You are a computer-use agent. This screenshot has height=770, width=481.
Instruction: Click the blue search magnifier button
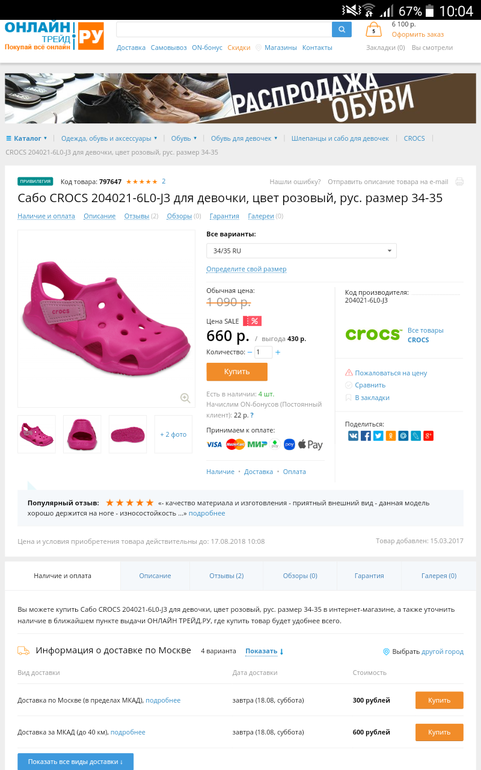pos(341,29)
